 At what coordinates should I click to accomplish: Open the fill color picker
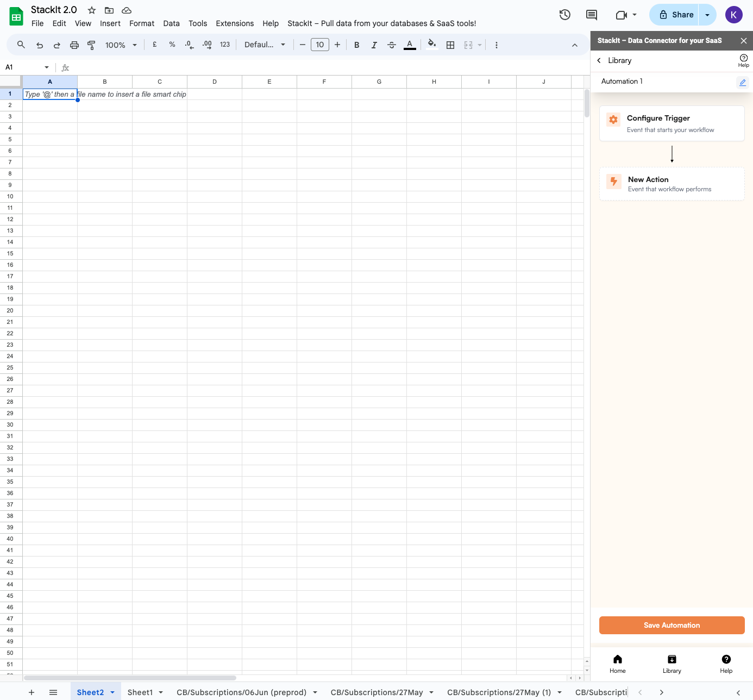(x=432, y=45)
